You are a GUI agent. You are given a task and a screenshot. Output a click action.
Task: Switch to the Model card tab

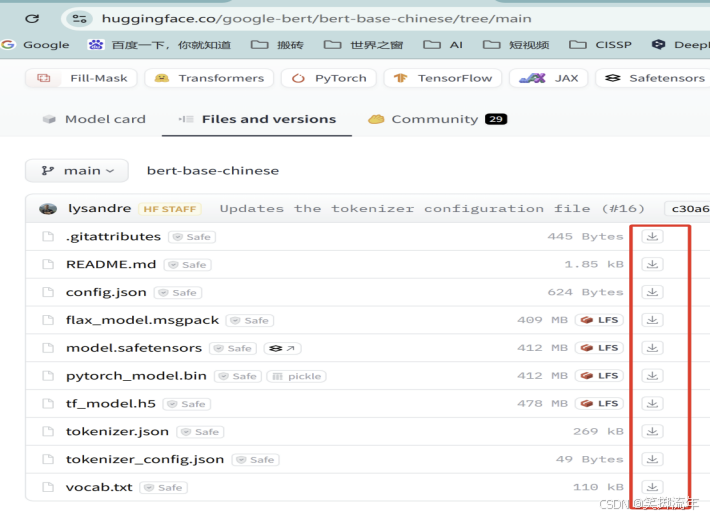pyautogui.click(x=94, y=119)
